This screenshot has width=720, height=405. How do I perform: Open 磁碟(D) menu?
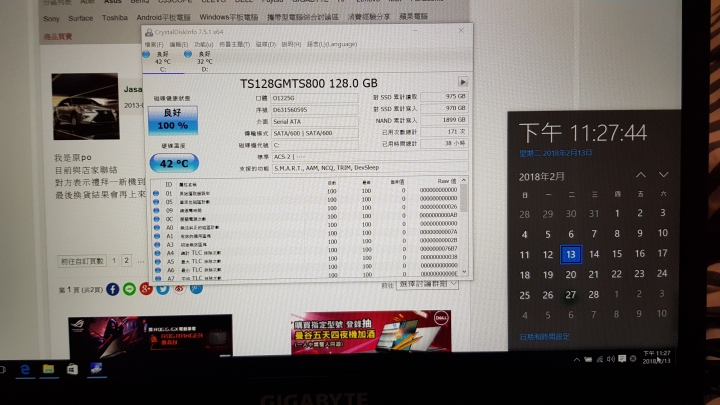tap(265, 45)
